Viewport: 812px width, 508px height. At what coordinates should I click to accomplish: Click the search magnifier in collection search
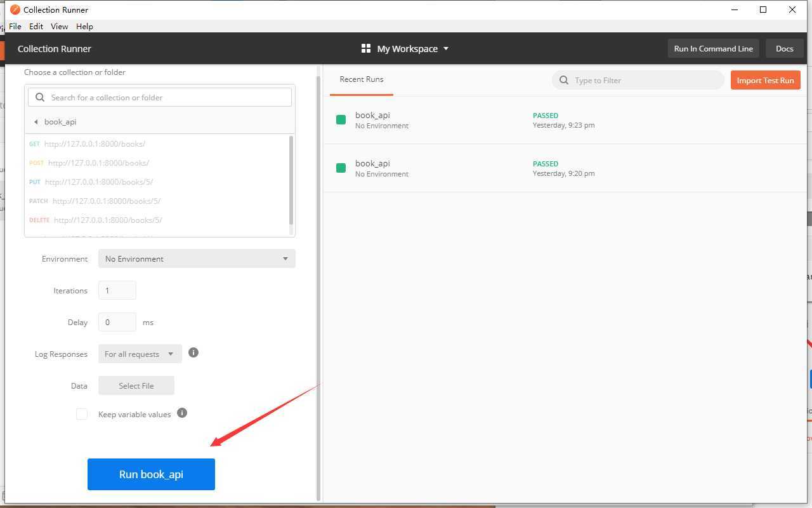[40, 97]
